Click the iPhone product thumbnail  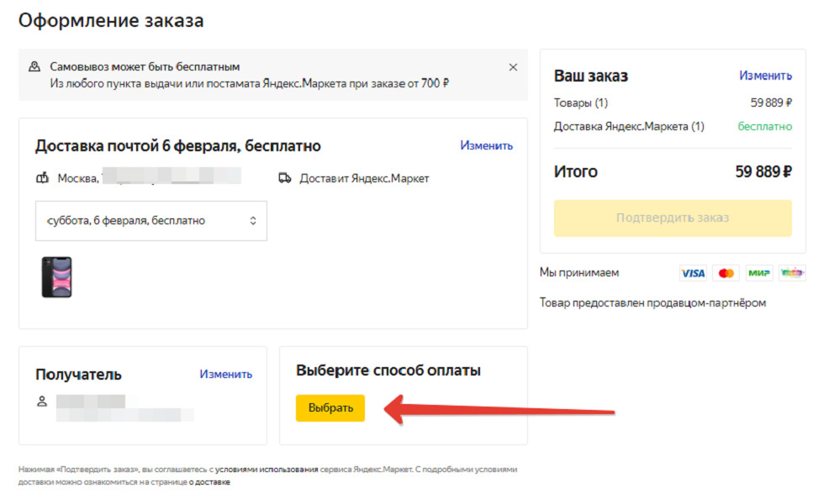(57, 277)
